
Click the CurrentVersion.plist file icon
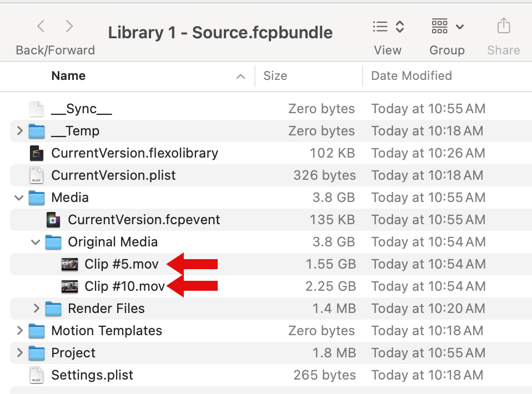(37, 175)
